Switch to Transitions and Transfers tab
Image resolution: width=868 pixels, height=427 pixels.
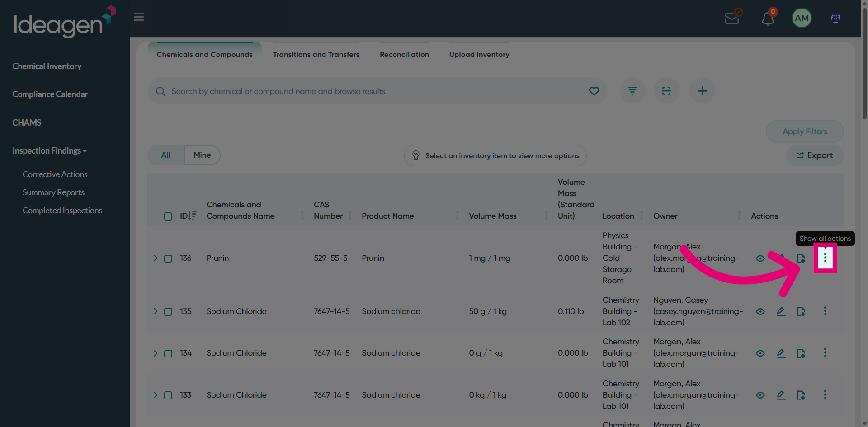coord(316,54)
